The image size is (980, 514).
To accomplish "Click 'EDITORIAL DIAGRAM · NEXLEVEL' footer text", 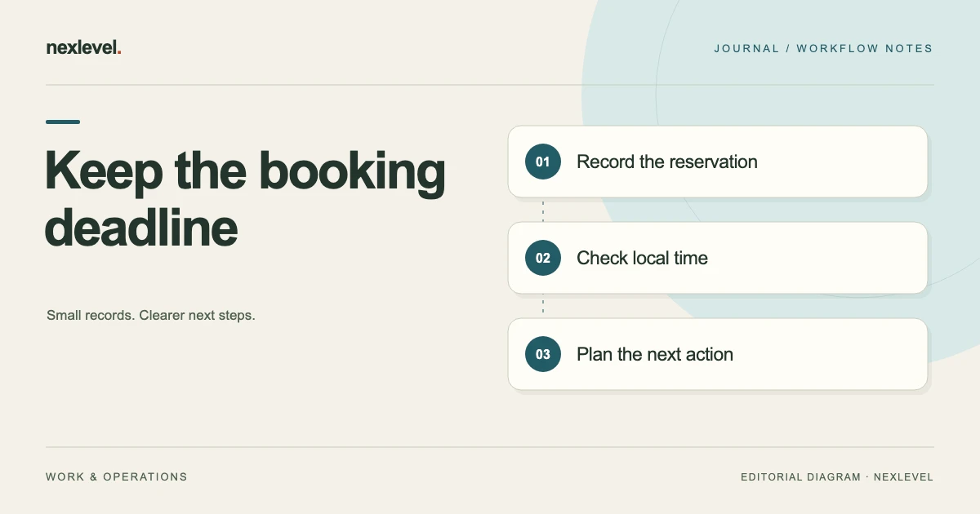I will tap(837, 476).
